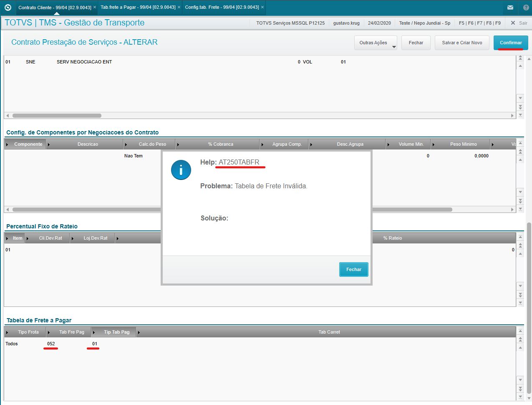Close the Config.tab. Frete tab
The width and height of the screenshot is (532, 405).
[262, 7]
